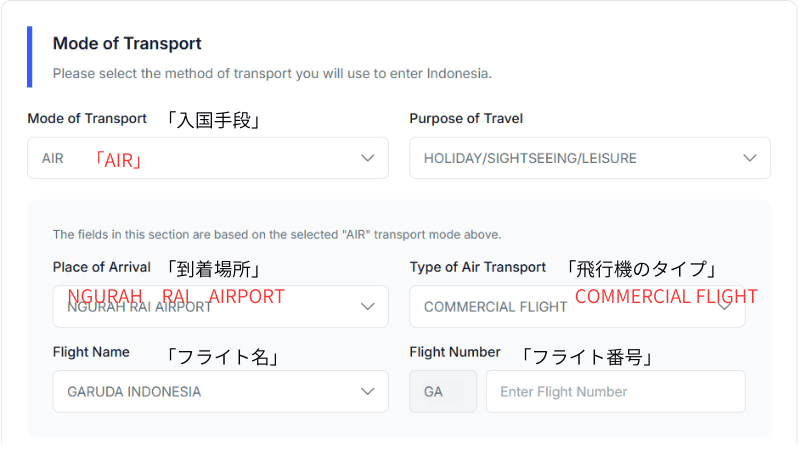Click the chevron in the GARUDA INDONESIA field
Image resolution: width=800 pixels, height=450 pixels.
click(367, 392)
